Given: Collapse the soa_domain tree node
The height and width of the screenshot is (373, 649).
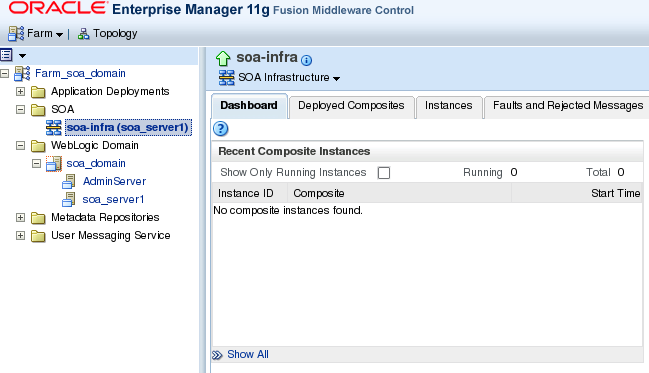Looking at the screenshot, I should pos(36,164).
